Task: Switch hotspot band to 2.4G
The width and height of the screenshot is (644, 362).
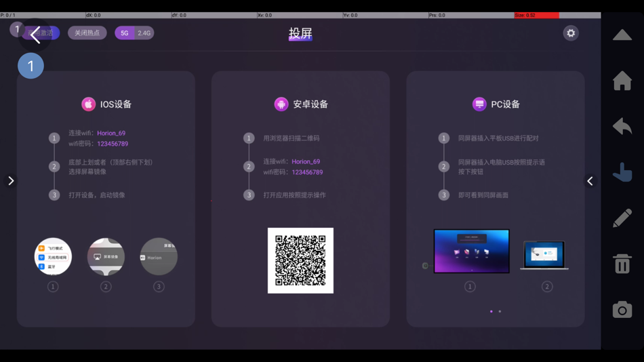Action: pyautogui.click(x=144, y=33)
